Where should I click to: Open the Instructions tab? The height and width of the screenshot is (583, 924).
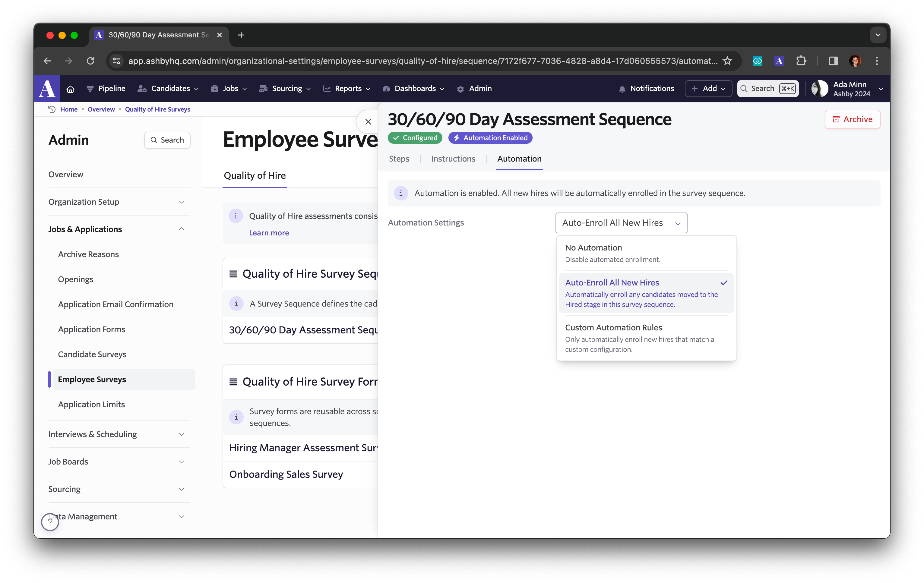click(453, 159)
